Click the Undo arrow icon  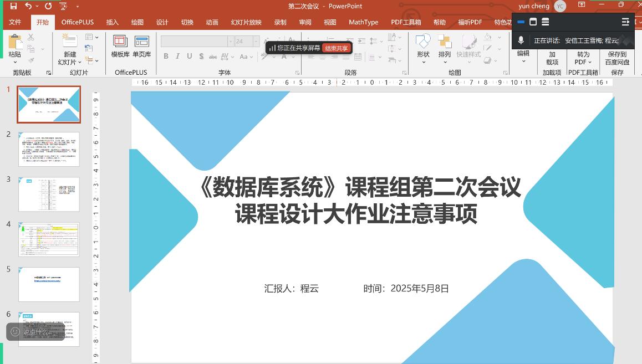click(x=28, y=6)
